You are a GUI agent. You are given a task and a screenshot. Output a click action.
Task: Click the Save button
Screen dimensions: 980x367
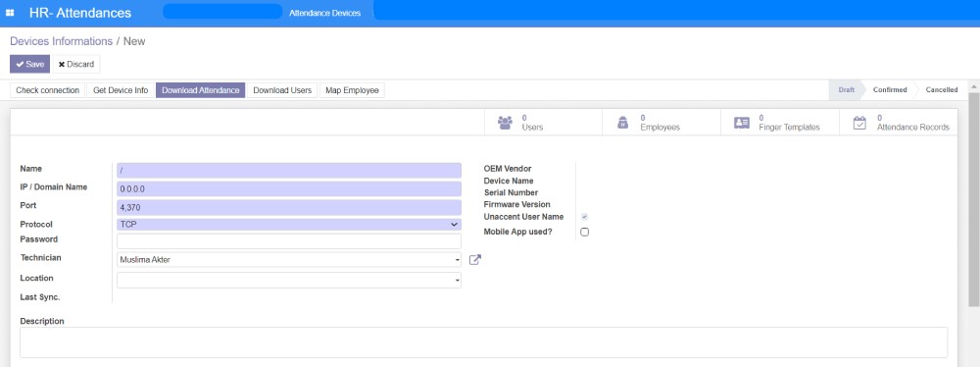coord(29,64)
